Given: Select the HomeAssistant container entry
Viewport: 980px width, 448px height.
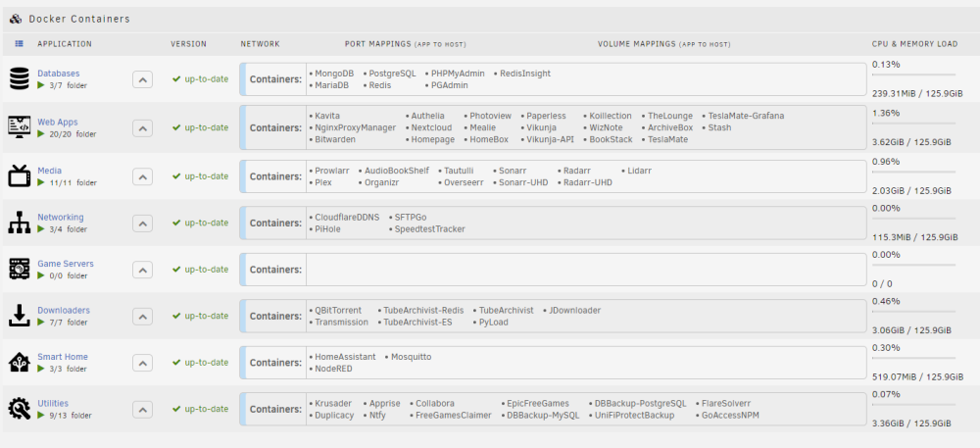Looking at the screenshot, I should click(345, 357).
